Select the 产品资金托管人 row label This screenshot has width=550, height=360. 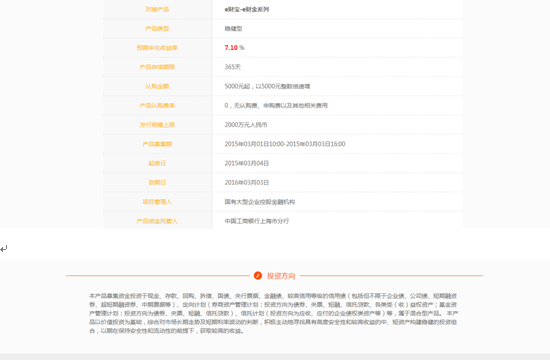(157, 221)
